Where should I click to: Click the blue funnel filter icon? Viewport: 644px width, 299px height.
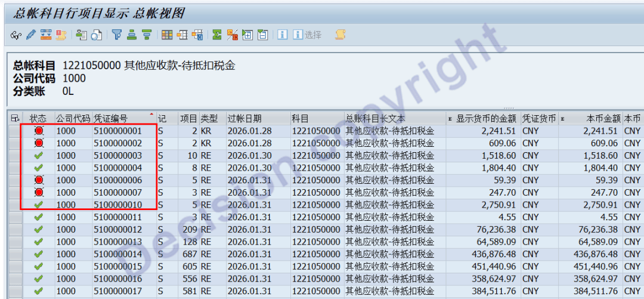(x=117, y=35)
